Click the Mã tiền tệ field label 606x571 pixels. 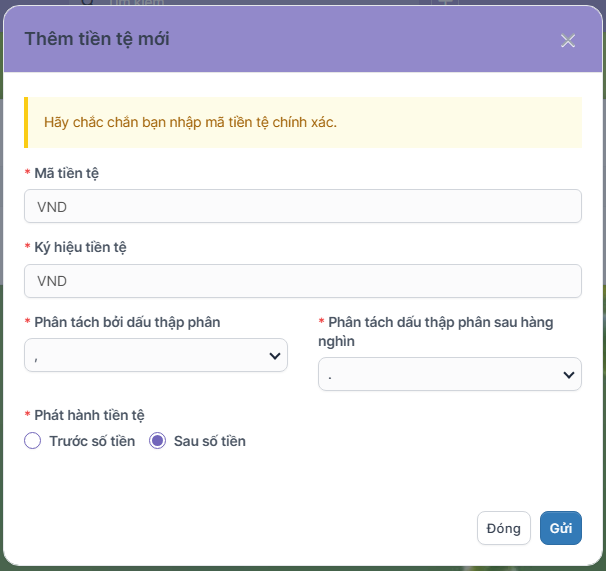point(66,173)
